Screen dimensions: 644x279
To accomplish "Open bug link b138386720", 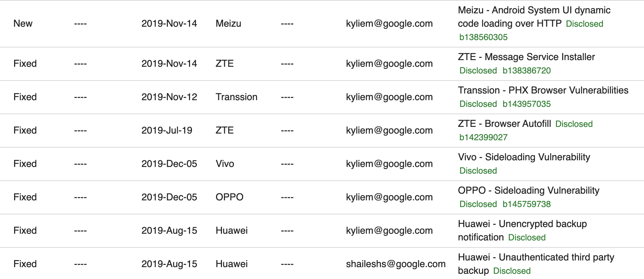I will [527, 70].
